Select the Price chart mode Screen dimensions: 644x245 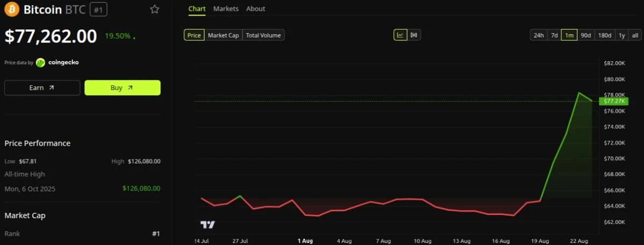pyautogui.click(x=194, y=35)
